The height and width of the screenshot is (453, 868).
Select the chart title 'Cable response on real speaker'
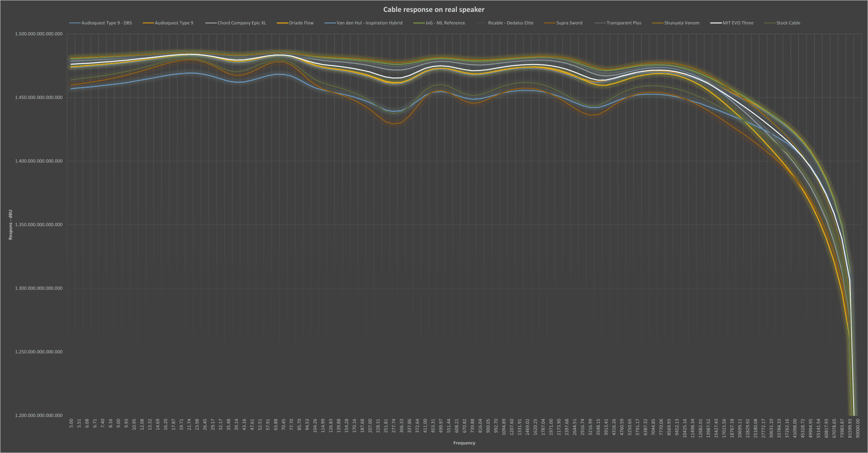click(434, 9)
